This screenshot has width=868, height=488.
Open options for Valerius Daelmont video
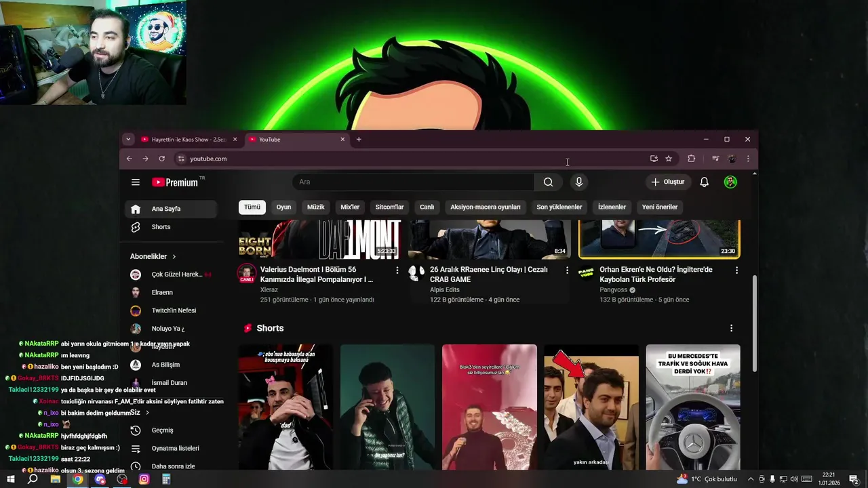(x=397, y=270)
